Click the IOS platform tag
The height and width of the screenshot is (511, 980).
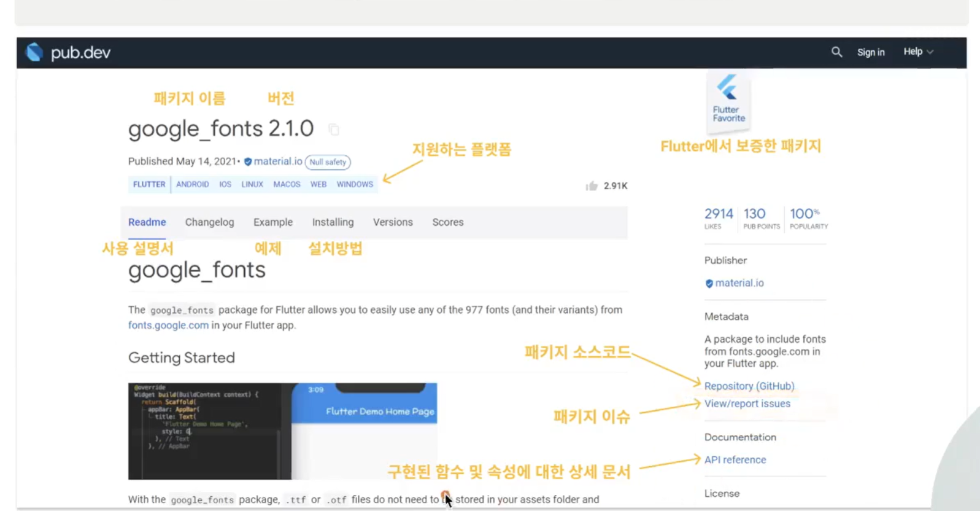point(225,184)
